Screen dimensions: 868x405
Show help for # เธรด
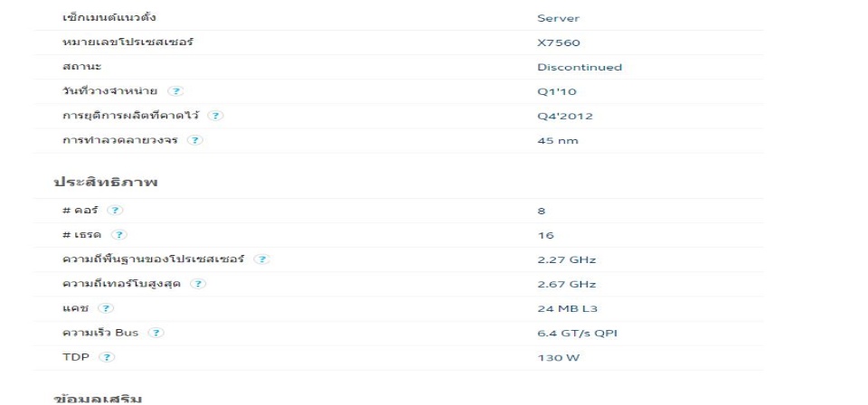[119, 234]
